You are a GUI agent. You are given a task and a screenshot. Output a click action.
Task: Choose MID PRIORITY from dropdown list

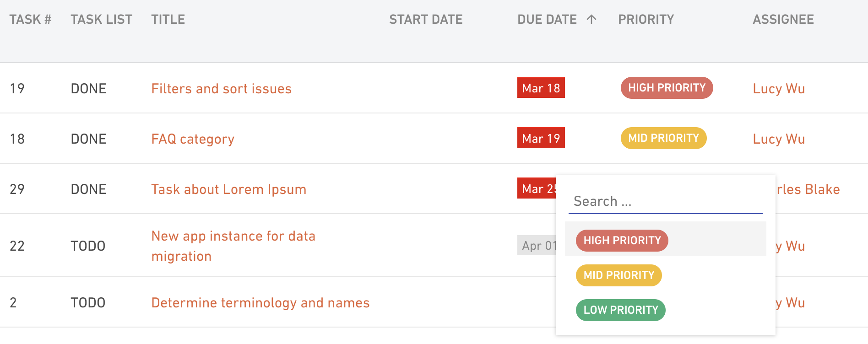[619, 275]
